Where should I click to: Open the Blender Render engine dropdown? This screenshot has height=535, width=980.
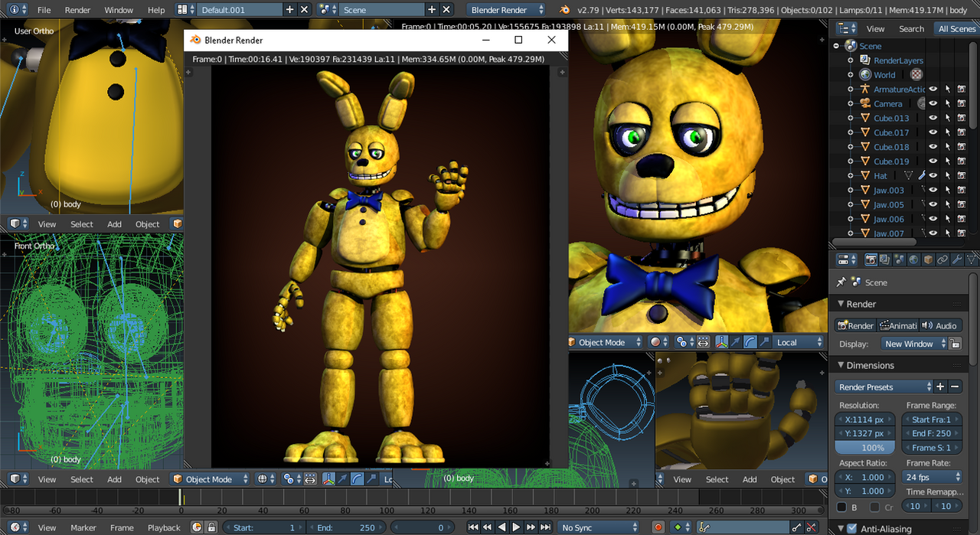tap(505, 10)
